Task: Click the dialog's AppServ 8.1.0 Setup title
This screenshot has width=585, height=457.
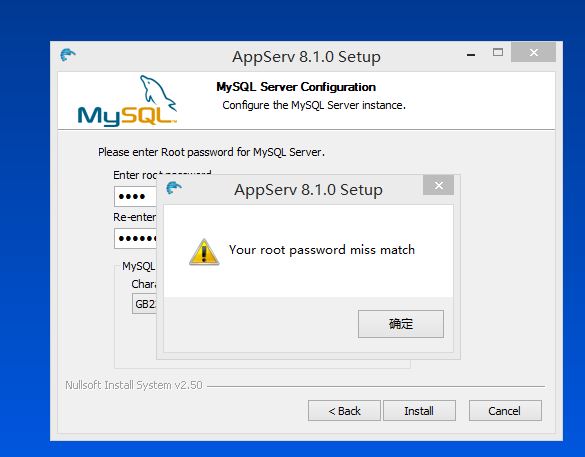Action: click(308, 190)
